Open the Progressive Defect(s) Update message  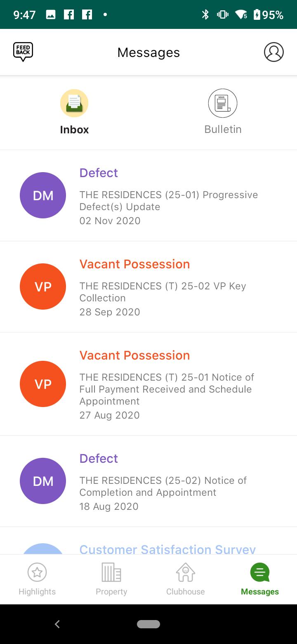coord(168,201)
